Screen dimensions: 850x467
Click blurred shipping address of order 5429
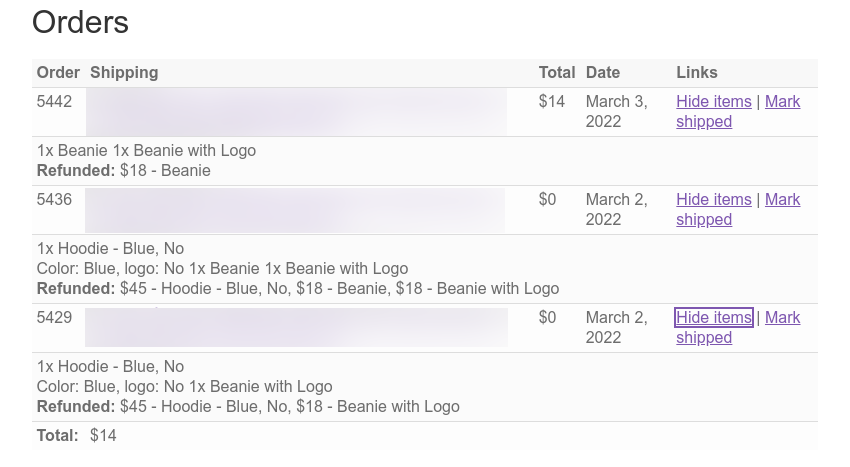click(297, 327)
